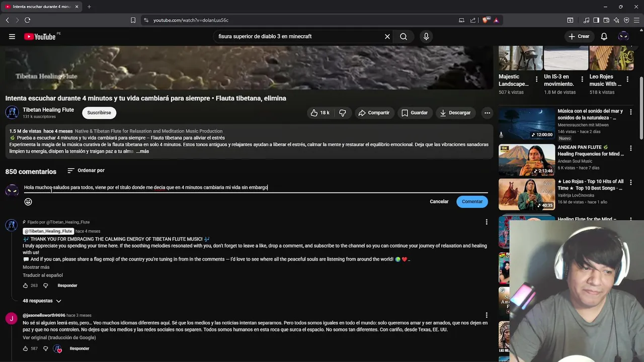The image size is (644, 362).
Task: Open ANDEAN PAN FLUTE 2:13:46 thumbnail
Action: click(527, 160)
